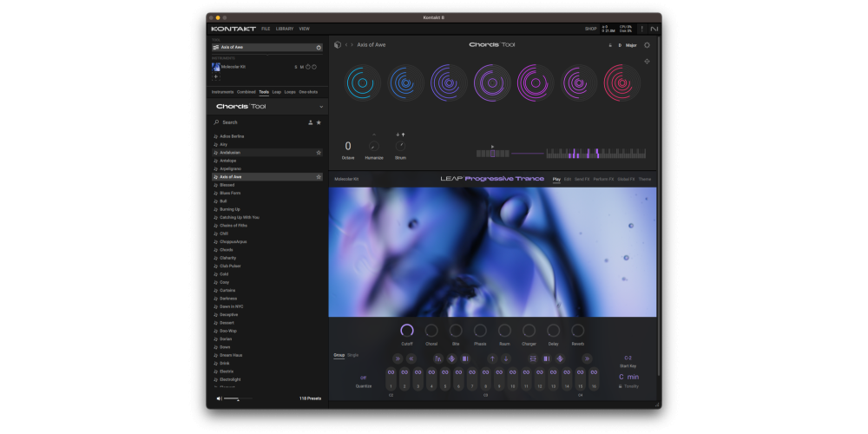Open the Major scale dropdown
The image size is (868, 434).
click(631, 45)
